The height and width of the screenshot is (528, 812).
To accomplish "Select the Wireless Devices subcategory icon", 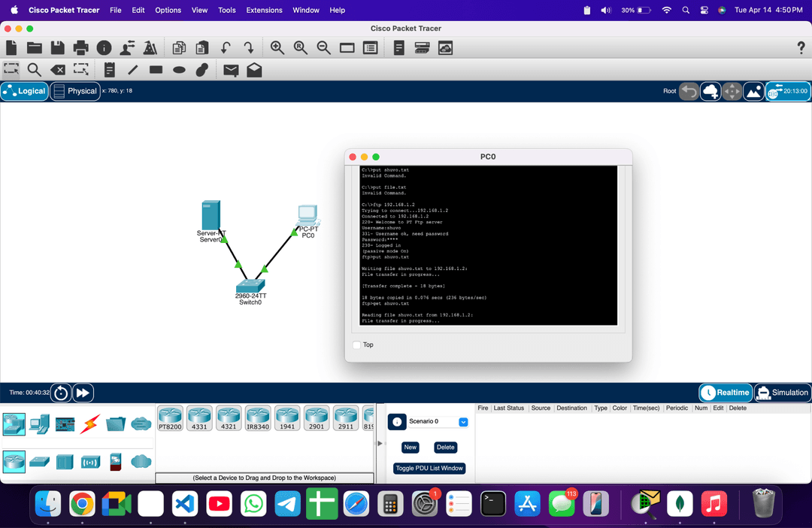I will click(x=90, y=462).
